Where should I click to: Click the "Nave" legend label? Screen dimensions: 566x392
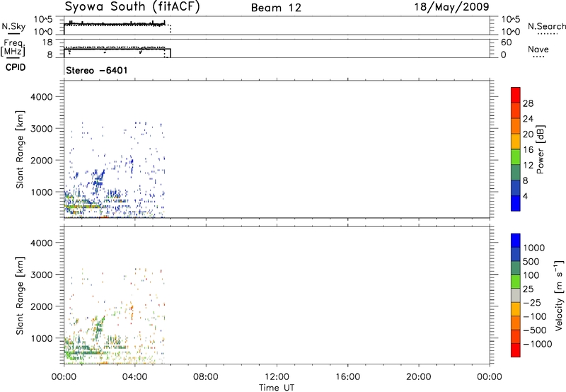(x=538, y=49)
